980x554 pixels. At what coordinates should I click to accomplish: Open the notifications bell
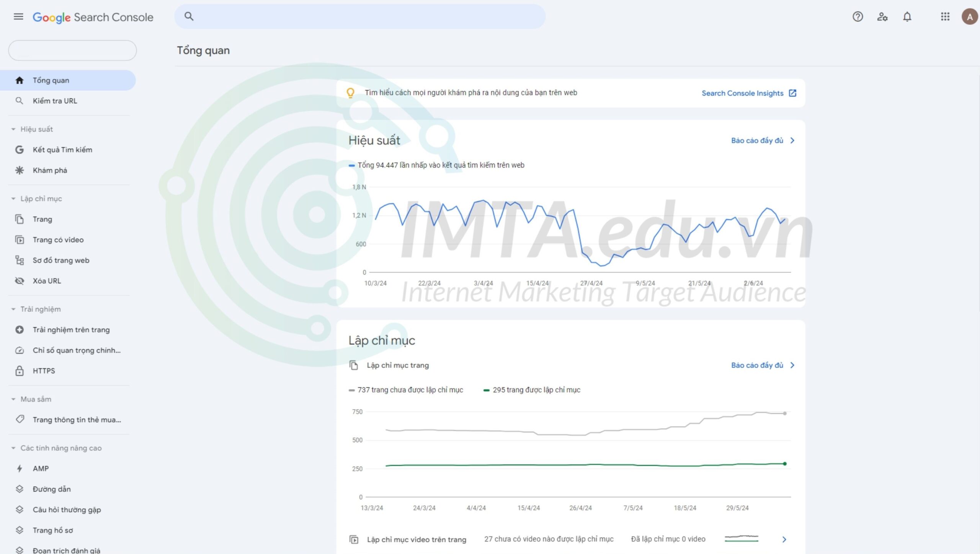(907, 17)
